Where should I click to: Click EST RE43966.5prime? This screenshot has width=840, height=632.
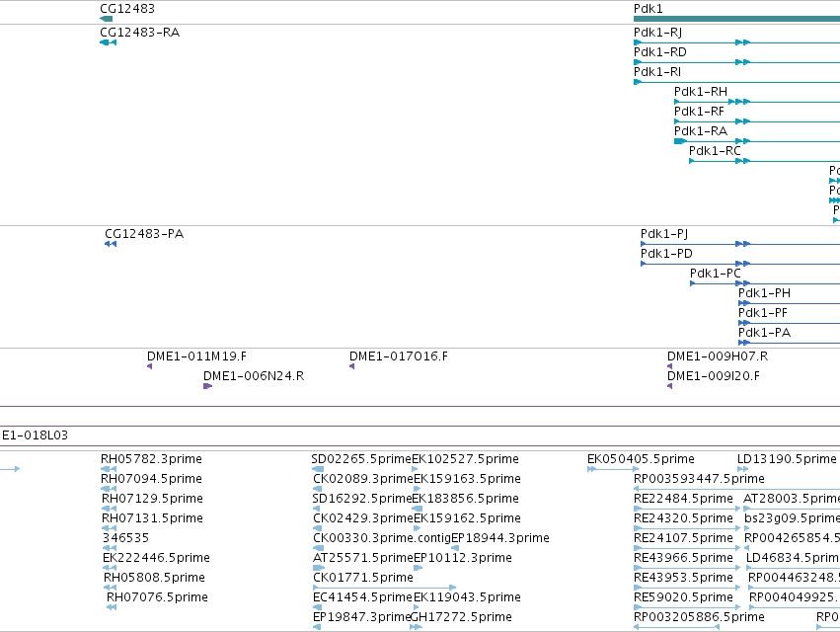[x=684, y=558]
